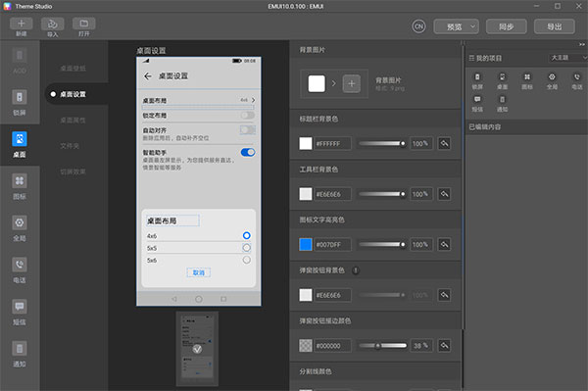Click #FFFFFF hex input field

(x=332, y=144)
